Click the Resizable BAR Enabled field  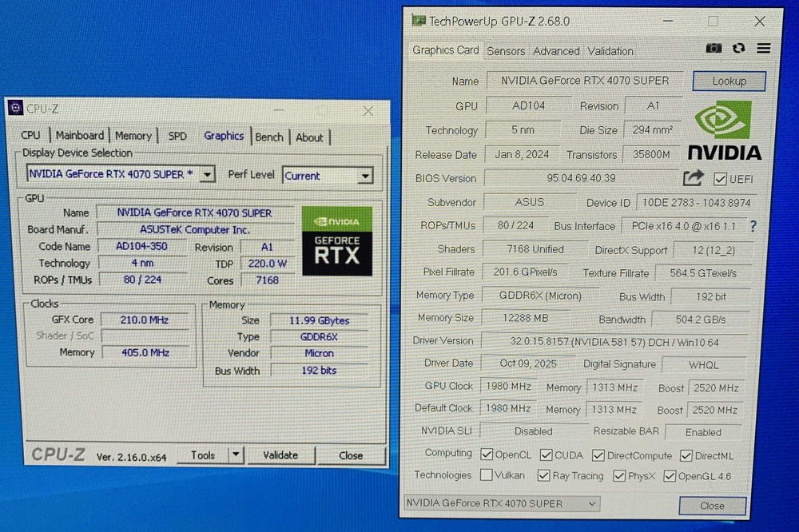(703, 432)
